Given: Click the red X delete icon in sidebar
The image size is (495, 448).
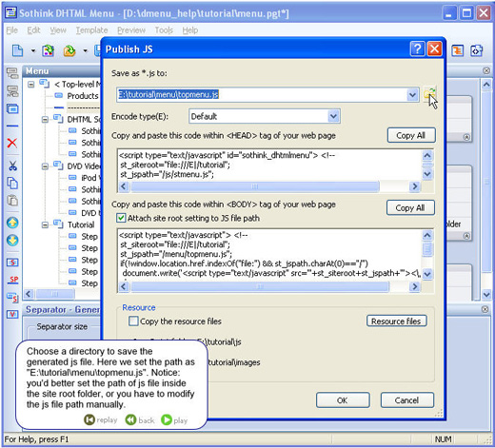Looking at the screenshot, I should (12, 143).
